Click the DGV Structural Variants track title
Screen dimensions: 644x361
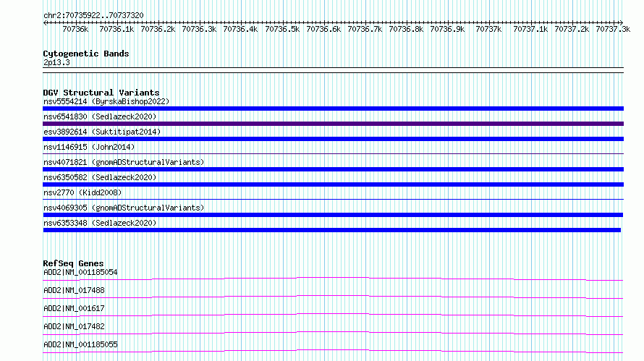(101, 93)
